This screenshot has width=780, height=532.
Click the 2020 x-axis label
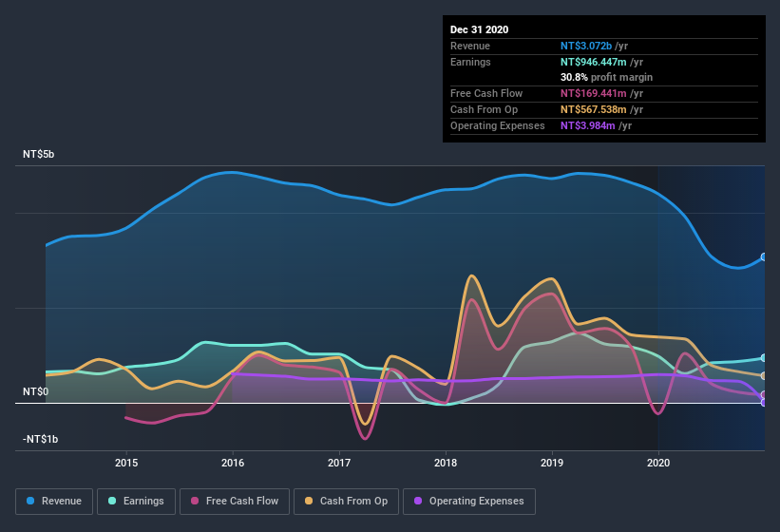point(658,463)
